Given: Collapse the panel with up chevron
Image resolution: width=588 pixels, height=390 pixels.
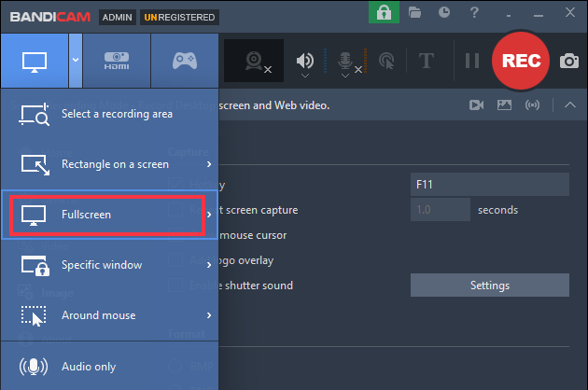Looking at the screenshot, I should pyautogui.click(x=570, y=105).
